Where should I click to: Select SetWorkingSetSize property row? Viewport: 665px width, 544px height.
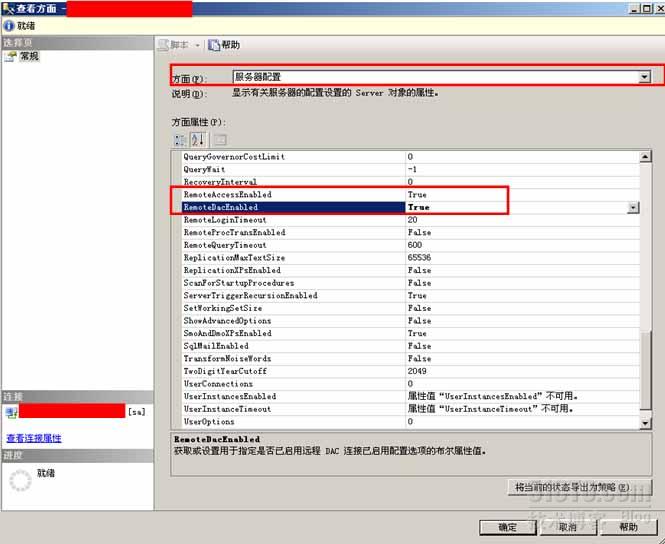(x=410, y=308)
